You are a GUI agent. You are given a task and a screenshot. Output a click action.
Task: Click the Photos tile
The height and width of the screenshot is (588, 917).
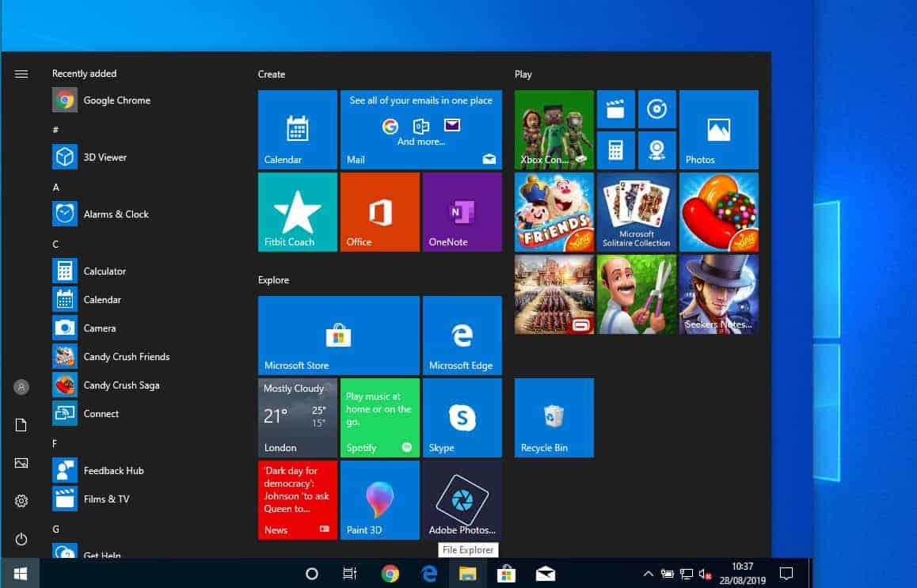tap(718, 129)
